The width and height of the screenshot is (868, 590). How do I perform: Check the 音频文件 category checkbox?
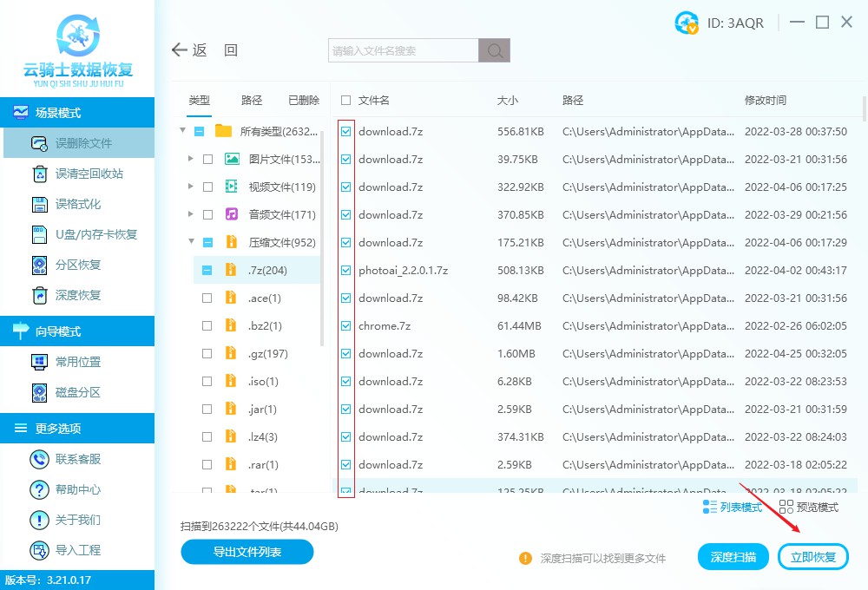pyautogui.click(x=208, y=215)
